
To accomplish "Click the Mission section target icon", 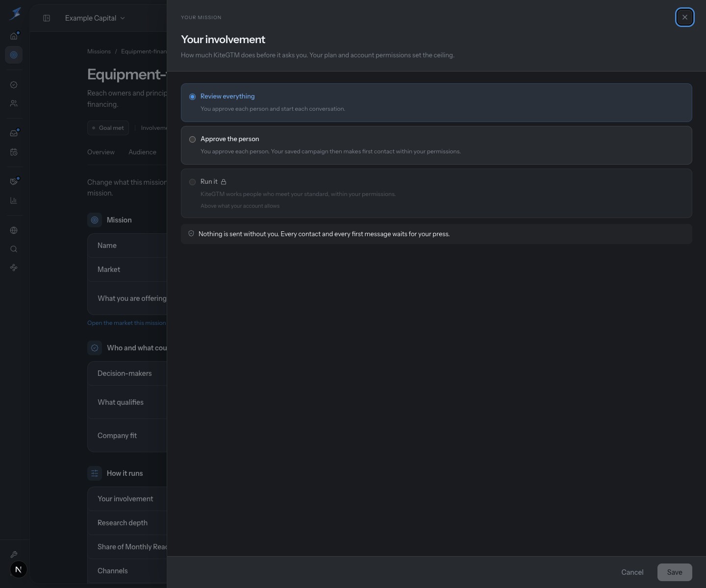I will 95,220.
